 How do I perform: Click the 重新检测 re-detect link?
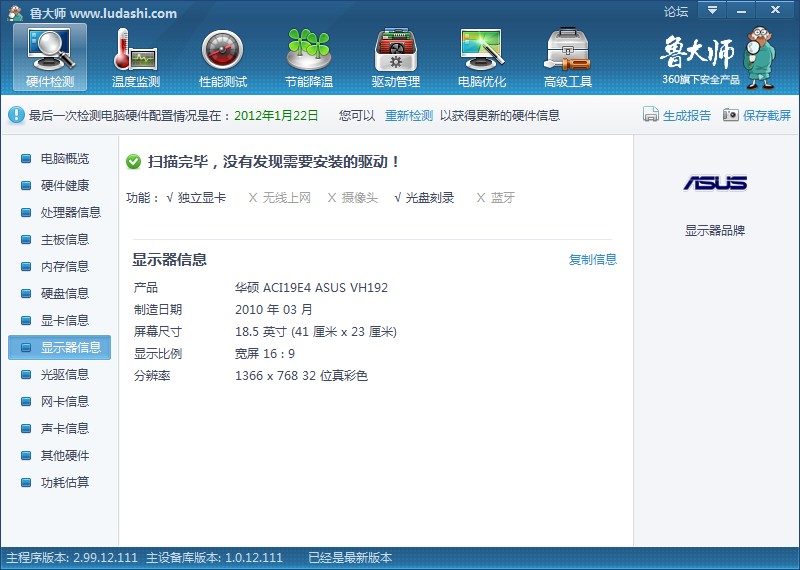point(409,115)
